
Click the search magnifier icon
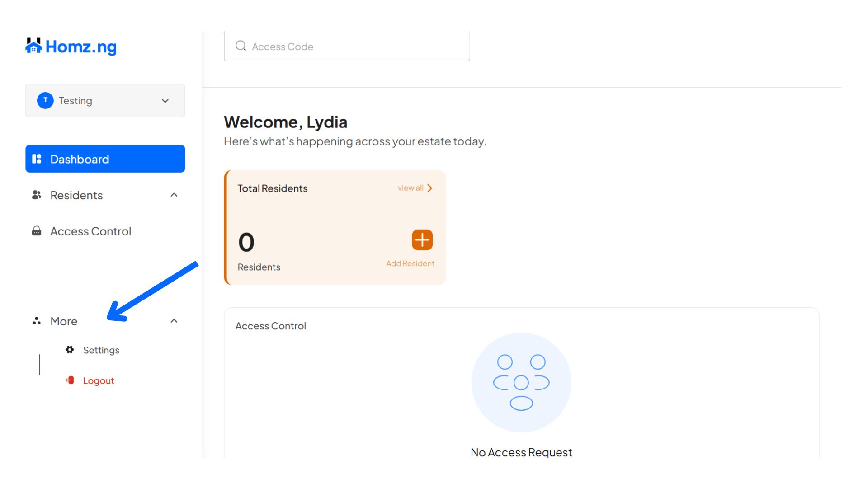click(241, 46)
